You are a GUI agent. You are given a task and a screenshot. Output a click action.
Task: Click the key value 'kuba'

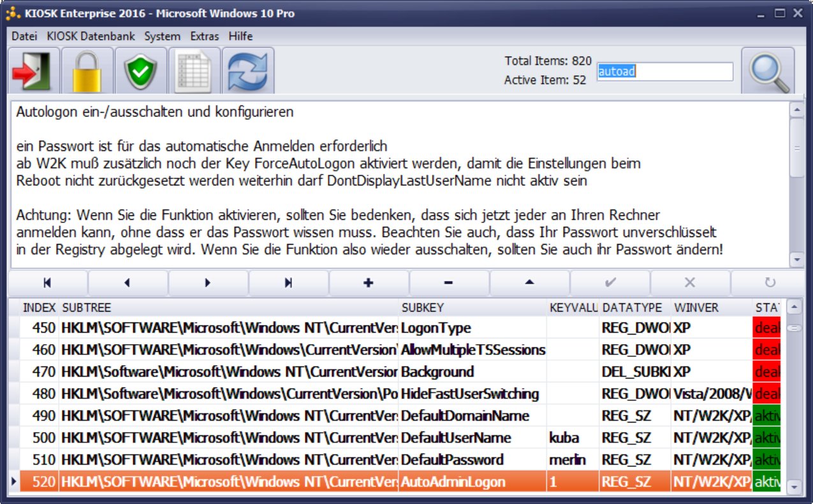[x=573, y=438]
